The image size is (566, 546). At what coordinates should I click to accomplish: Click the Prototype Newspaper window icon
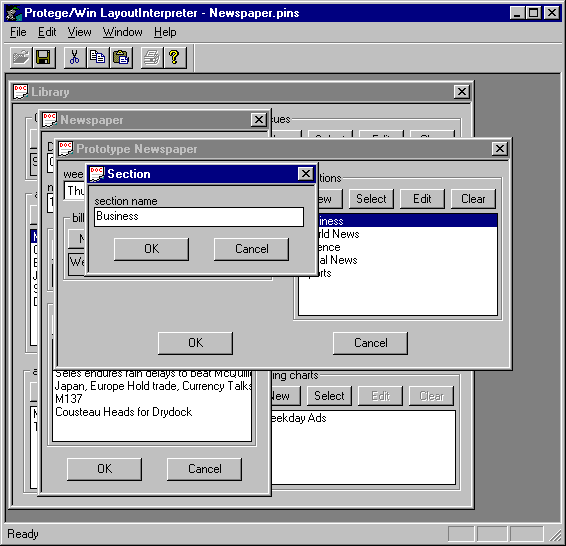(66, 149)
